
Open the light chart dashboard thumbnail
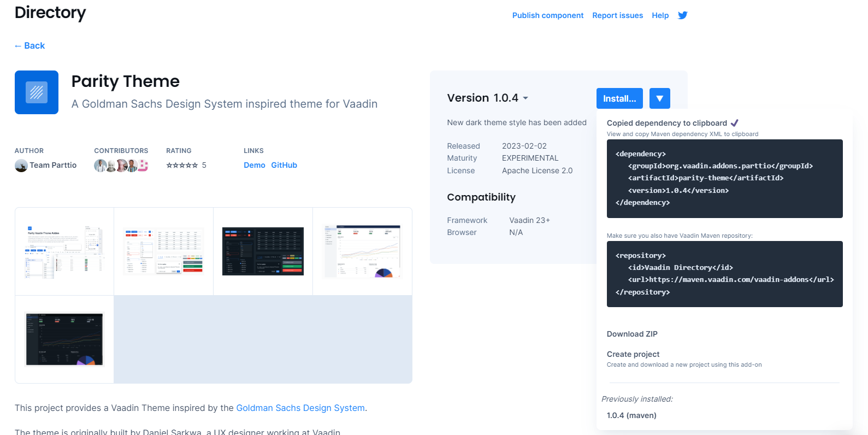[363, 251]
